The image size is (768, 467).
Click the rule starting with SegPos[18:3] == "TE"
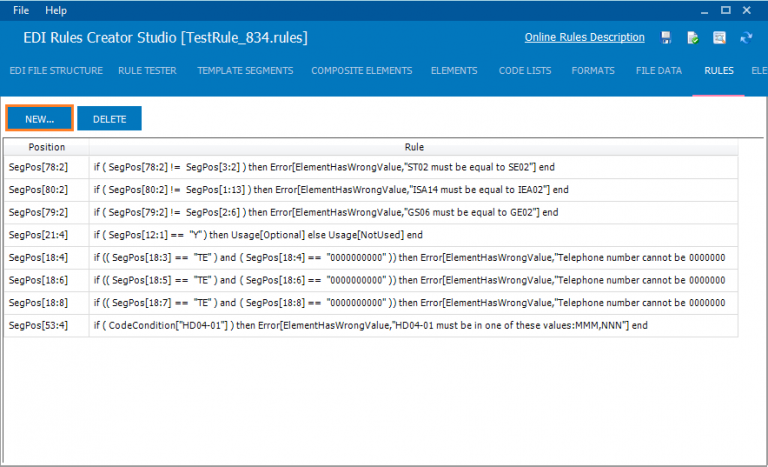coord(409,257)
